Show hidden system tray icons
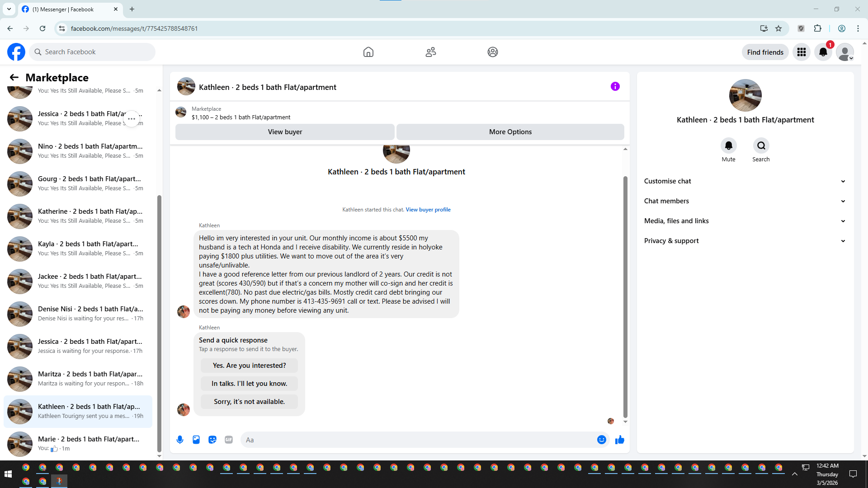 pos(795,474)
